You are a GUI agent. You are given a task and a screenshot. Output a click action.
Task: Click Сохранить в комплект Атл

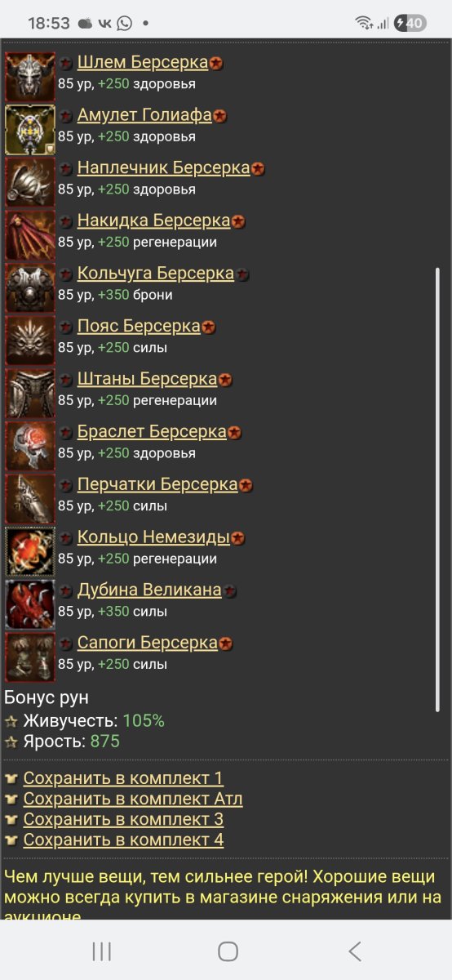point(133,798)
